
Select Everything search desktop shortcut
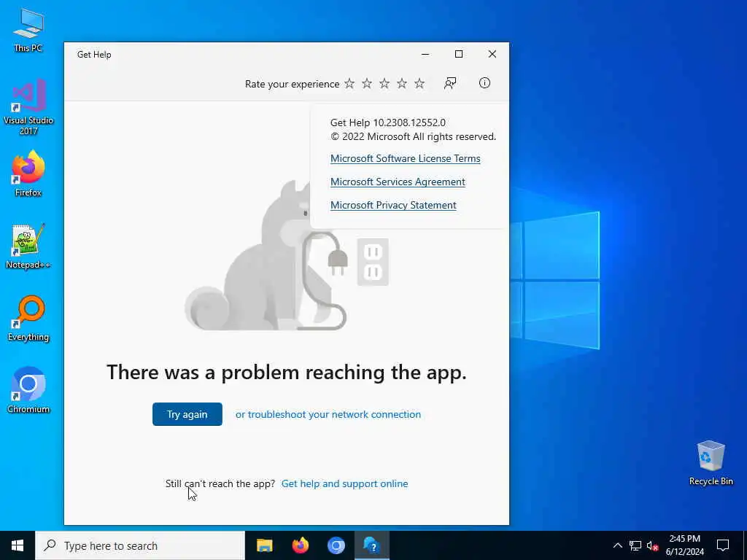pyautogui.click(x=28, y=319)
